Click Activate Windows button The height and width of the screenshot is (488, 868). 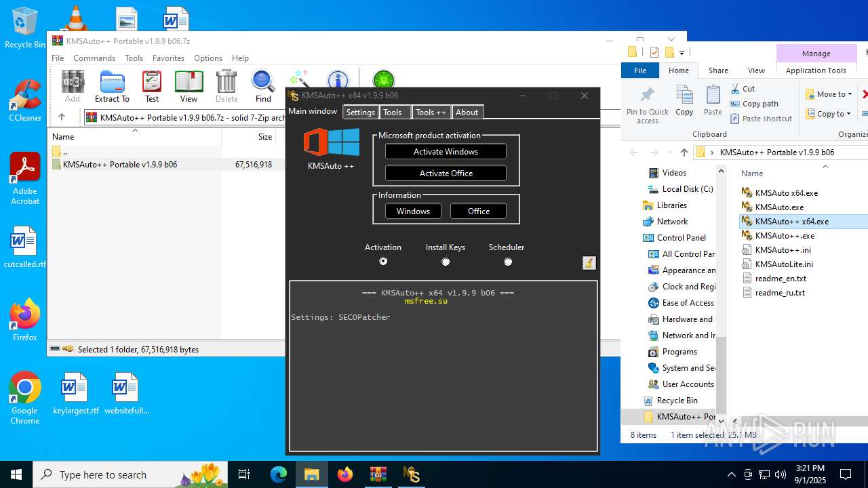coord(446,152)
